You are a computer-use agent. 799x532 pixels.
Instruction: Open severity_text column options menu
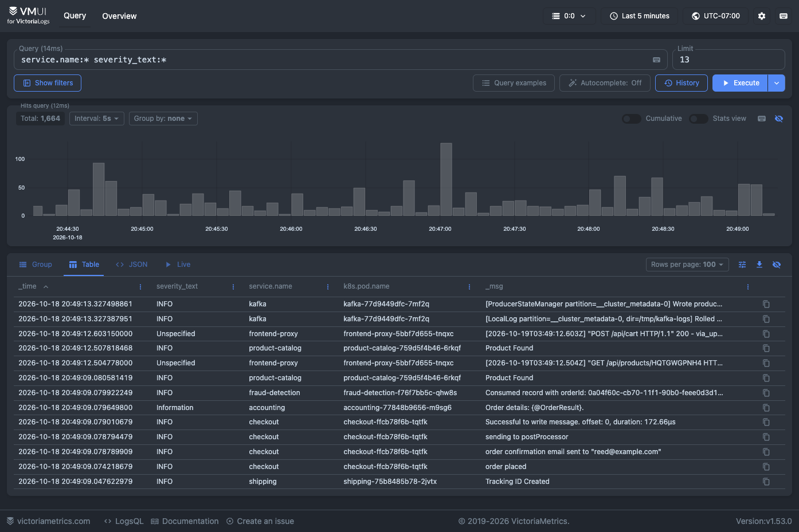click(233, 287)
